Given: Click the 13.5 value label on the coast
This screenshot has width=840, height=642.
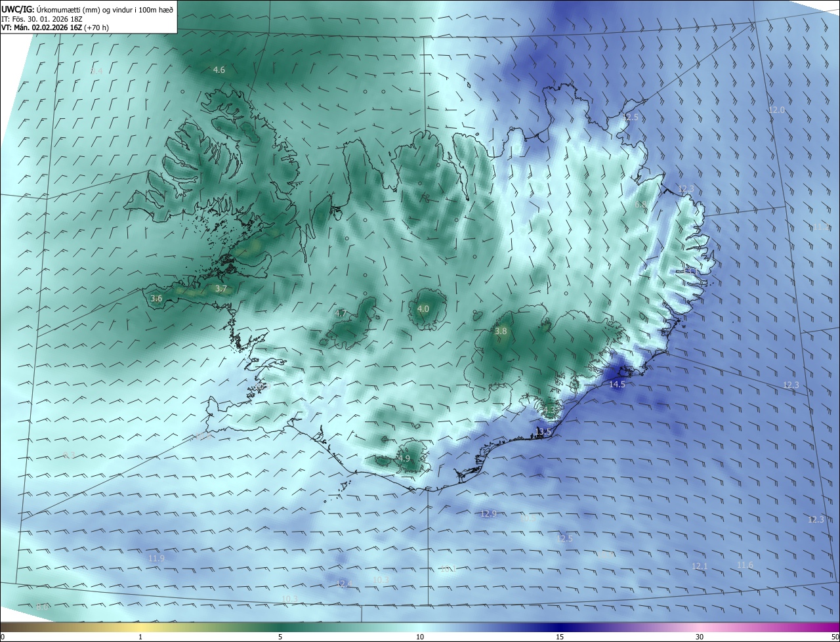Looking at the screenshot, I should (x=543, y=431).
